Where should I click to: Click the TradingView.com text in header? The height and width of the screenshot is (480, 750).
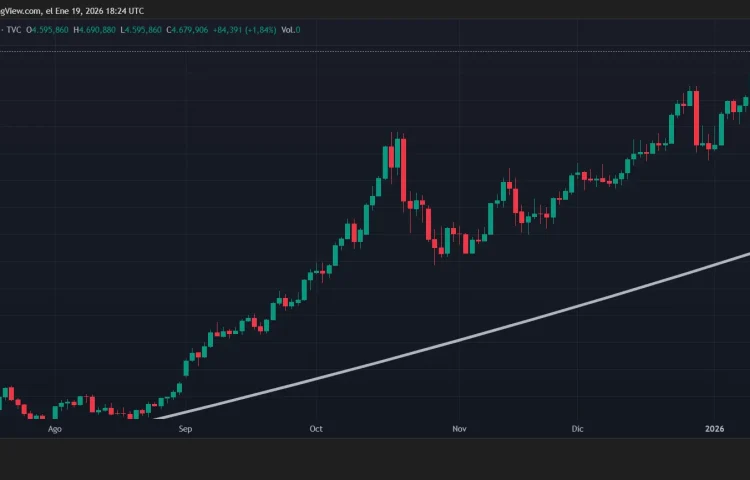(18, 9)
